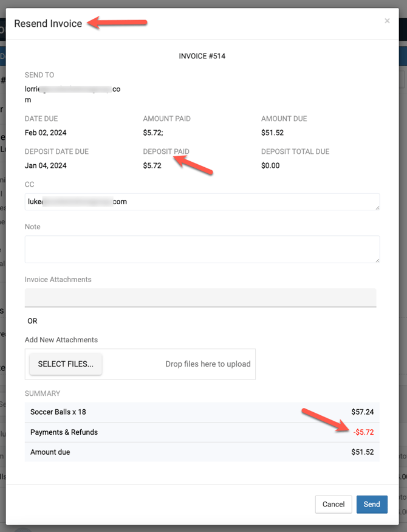Cancel resending the invoice
The width and height of the screenshot is (407, 532).
click(x=333, y=504)
